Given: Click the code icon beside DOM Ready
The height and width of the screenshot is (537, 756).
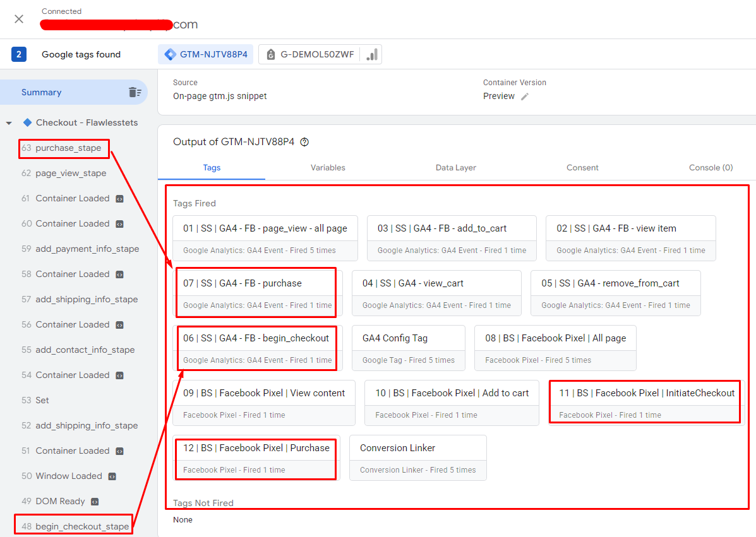Looking at the screenshot, I should point(95,502).
